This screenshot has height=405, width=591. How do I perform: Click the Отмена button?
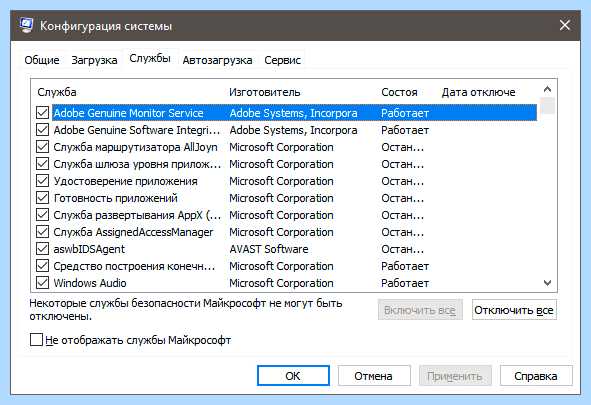coord(374,376)
